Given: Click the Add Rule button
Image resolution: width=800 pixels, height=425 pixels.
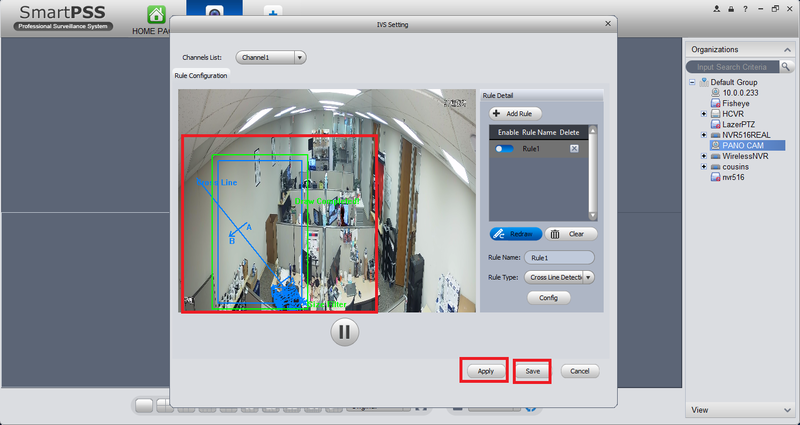Looking at the screenshot, I should coord(515,114).
